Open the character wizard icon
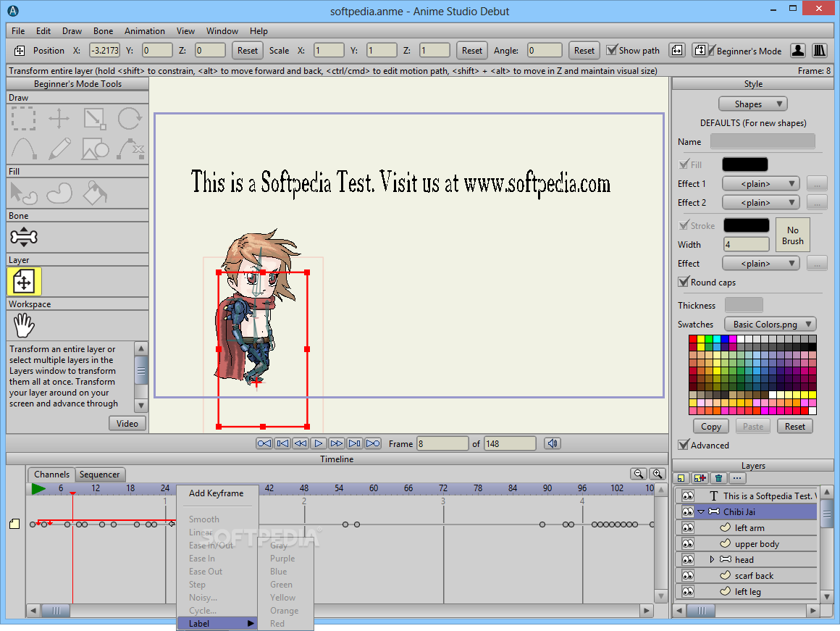This screenshot has width=840, height=631. point(798,51)
